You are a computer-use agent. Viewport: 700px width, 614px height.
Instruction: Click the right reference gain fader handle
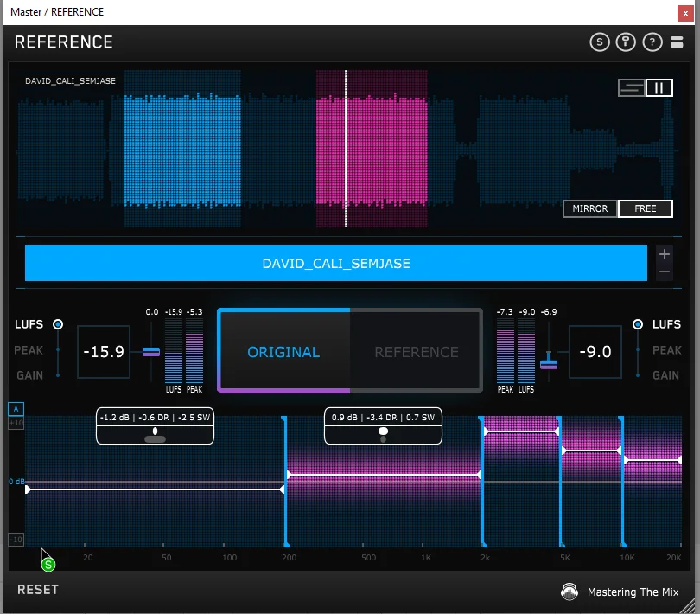tap(549, 364)
